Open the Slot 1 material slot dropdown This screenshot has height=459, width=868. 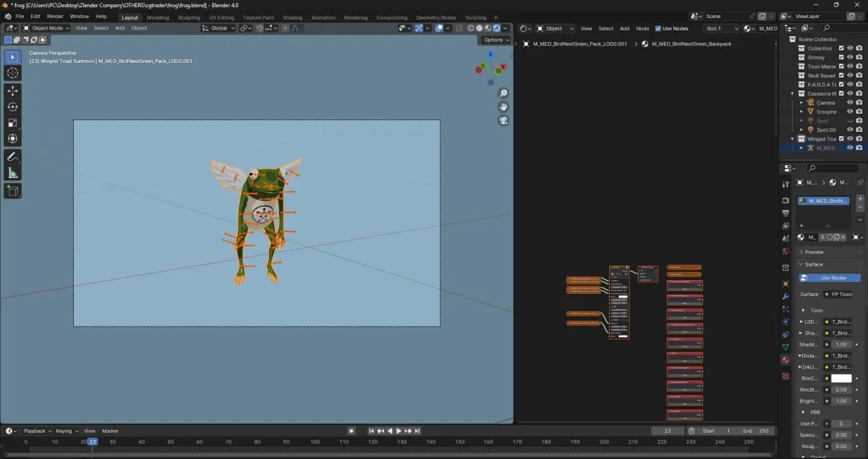click(x=721, y=28)
